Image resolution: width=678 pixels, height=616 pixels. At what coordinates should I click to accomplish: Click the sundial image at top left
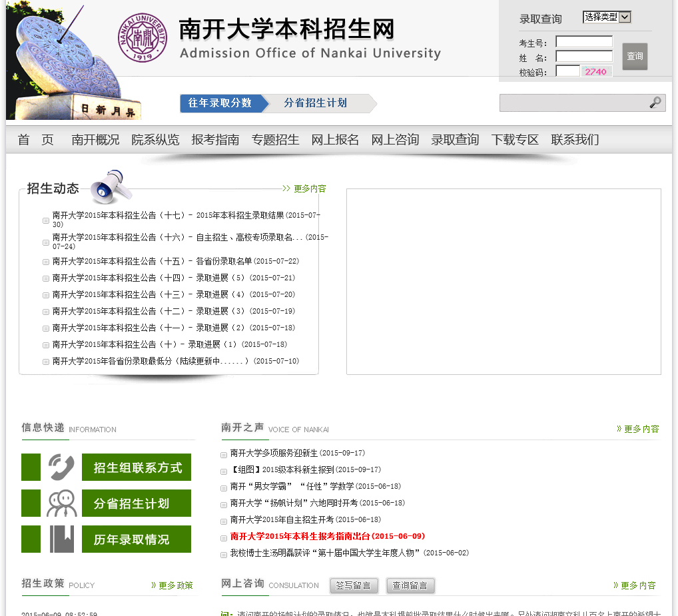coord(73,61)
